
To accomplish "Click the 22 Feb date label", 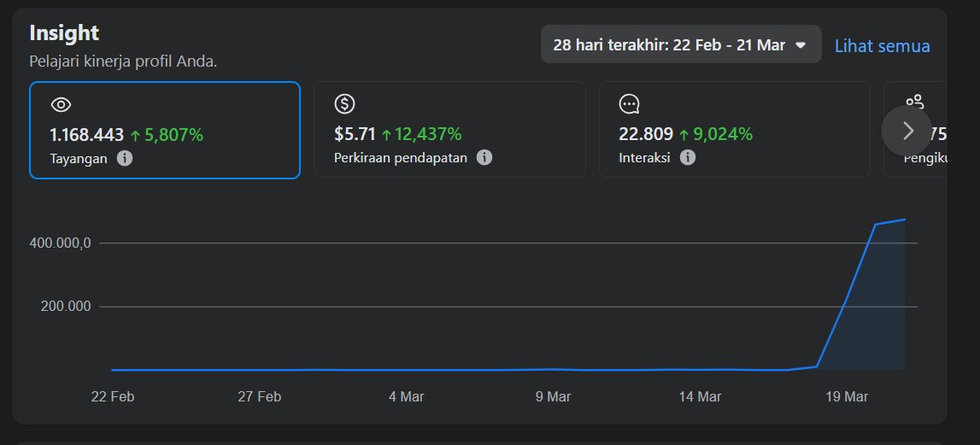I will point(113,397).
